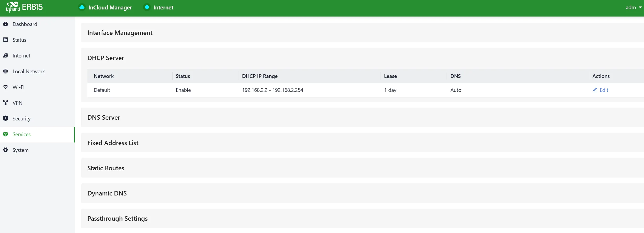Click the InCloud Manager cloud status icon
The height and width of the screenshot is (233, 644).
coord(82,7)
